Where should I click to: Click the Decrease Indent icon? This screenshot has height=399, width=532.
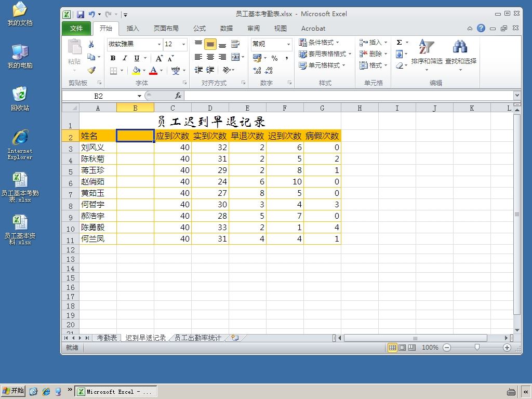coord(198,70)
